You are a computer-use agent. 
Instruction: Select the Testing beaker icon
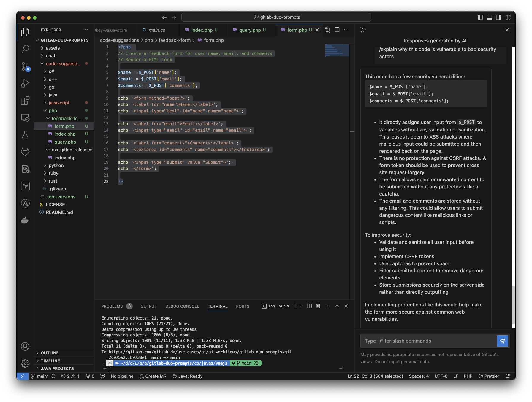click(x=25, y=134)
